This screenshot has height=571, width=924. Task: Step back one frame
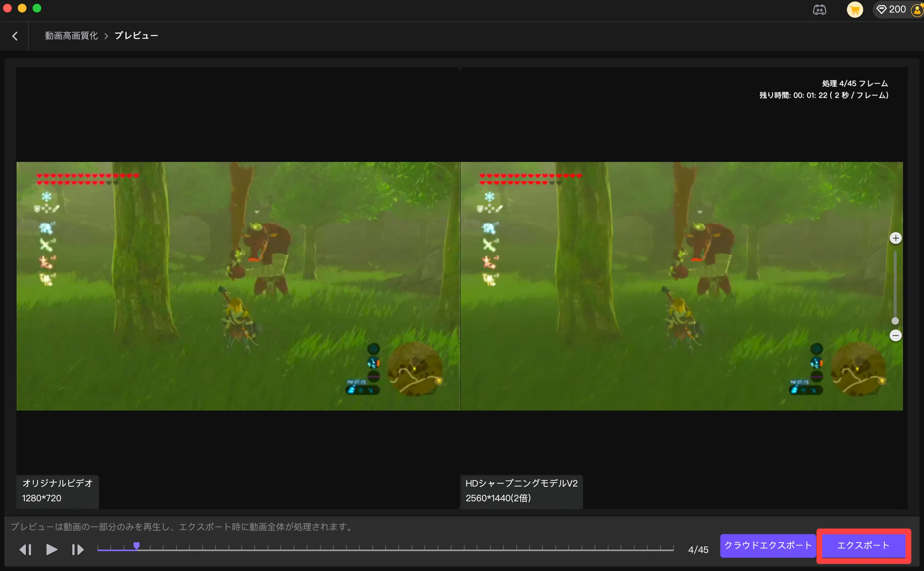click(x=25, y=550)
